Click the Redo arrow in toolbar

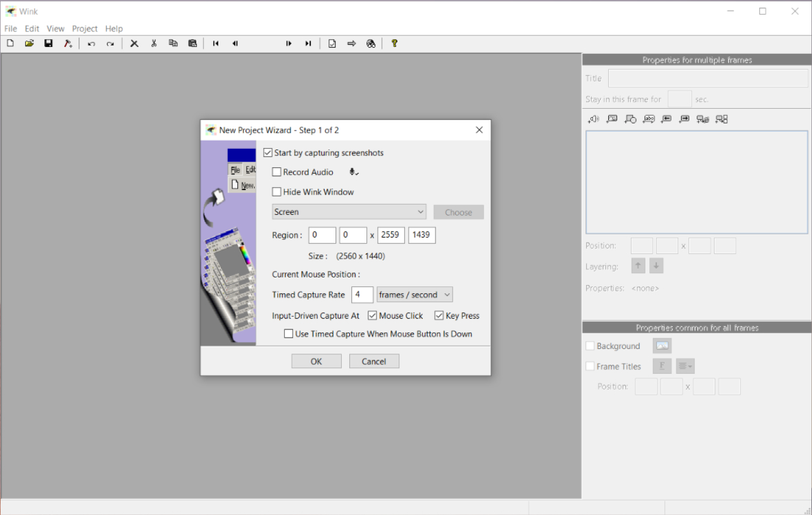tap(110, 44)
